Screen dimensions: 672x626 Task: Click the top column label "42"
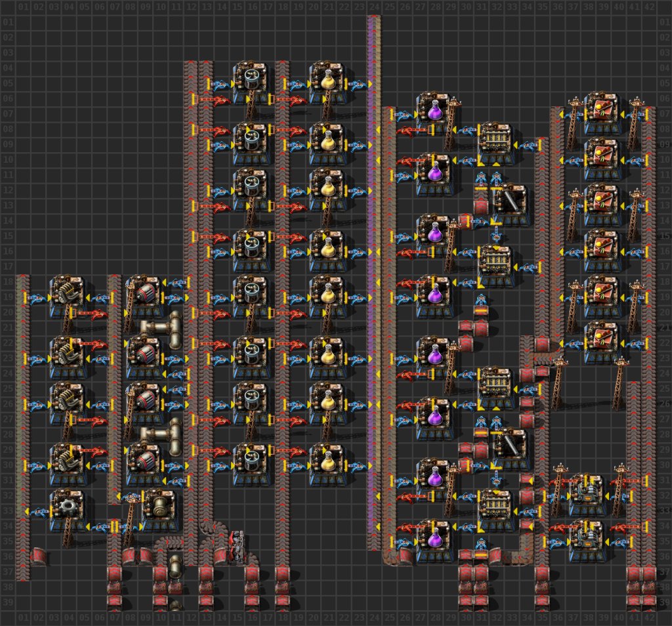649,7
